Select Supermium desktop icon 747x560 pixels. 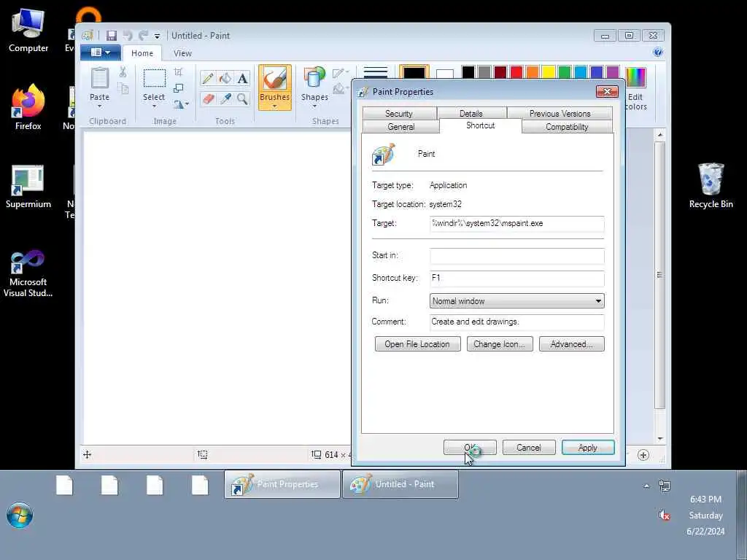(28, 186)
